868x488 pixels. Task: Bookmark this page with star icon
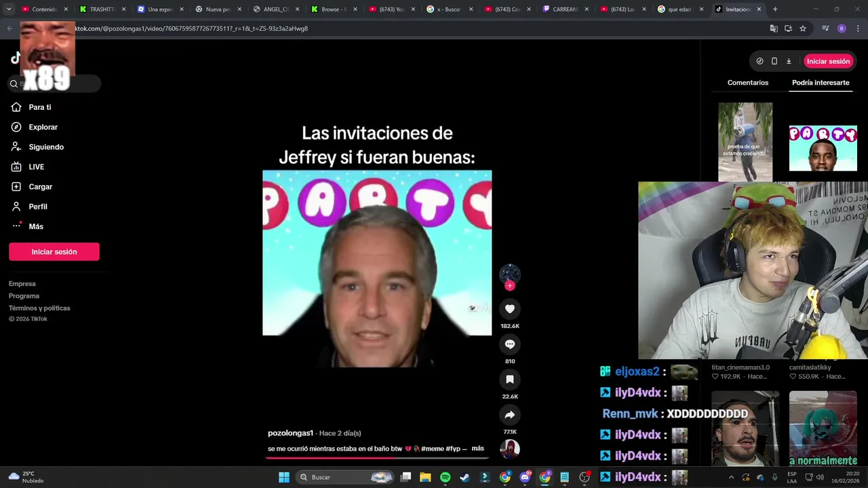coord(803,28)
